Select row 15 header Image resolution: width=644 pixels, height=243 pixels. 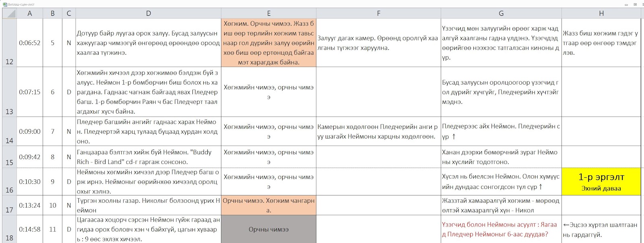pyautogui.click(x=9, y=157)
